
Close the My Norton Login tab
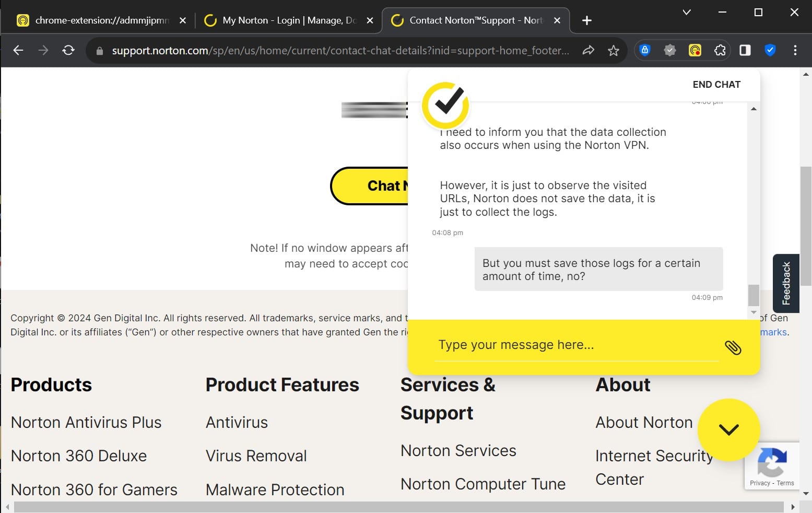(x=370, y=20)
